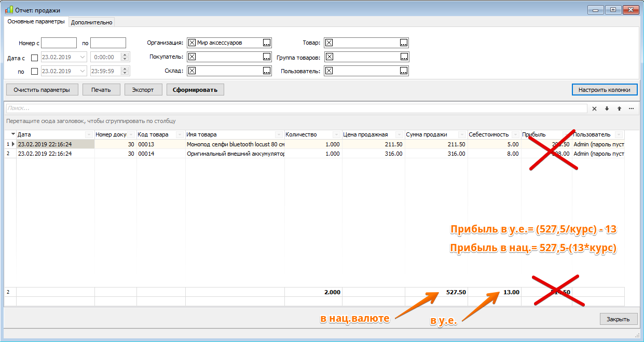Open the Товар browse (...) button
The width and height of the screenshot is (644, 342).
click(x=404, y=43)
